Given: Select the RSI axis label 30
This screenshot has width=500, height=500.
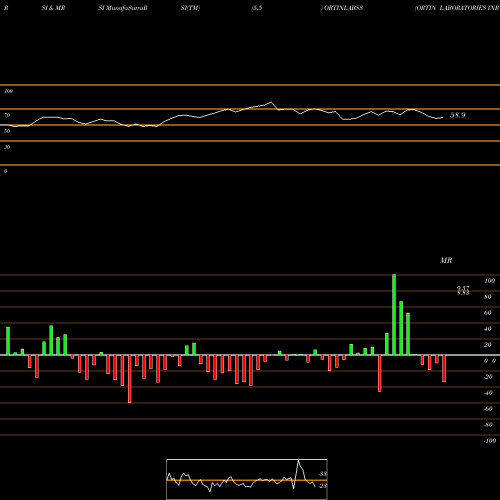Looking at the screenshot, I should click(7, 147).
